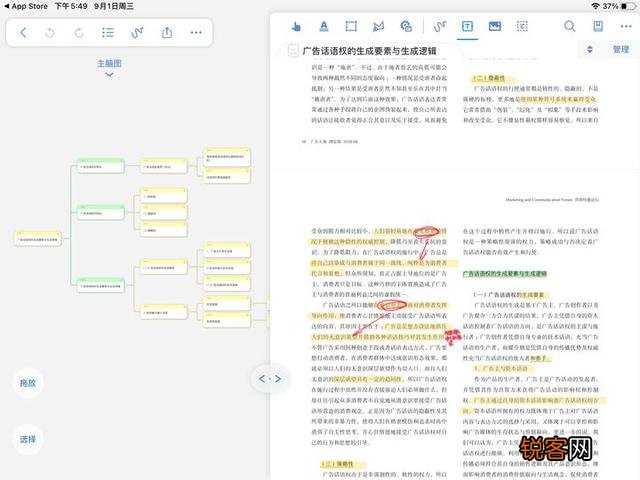Open more options in the mind map toolbar

click(x=196, y=33)
